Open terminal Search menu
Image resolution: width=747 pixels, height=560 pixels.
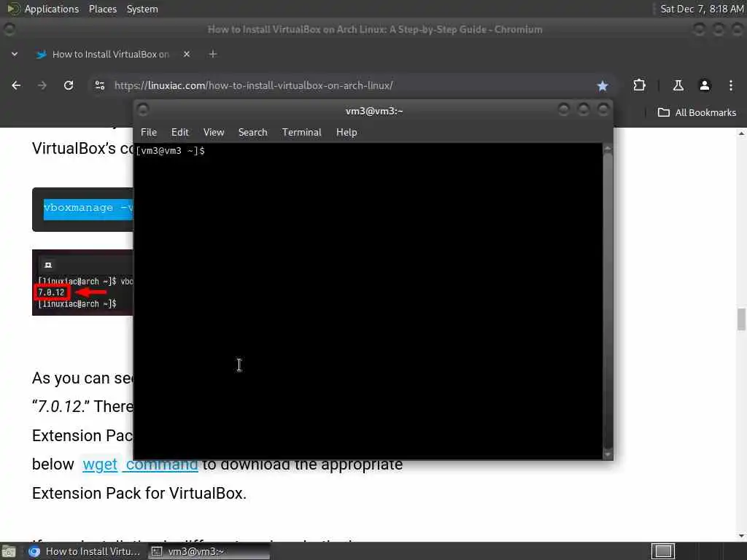[x=252, y=133]
